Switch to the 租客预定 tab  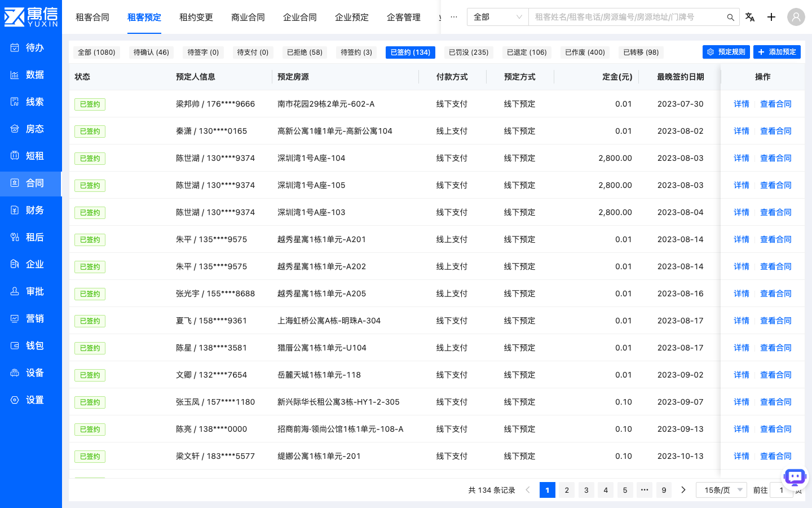[x=144, y=17]
